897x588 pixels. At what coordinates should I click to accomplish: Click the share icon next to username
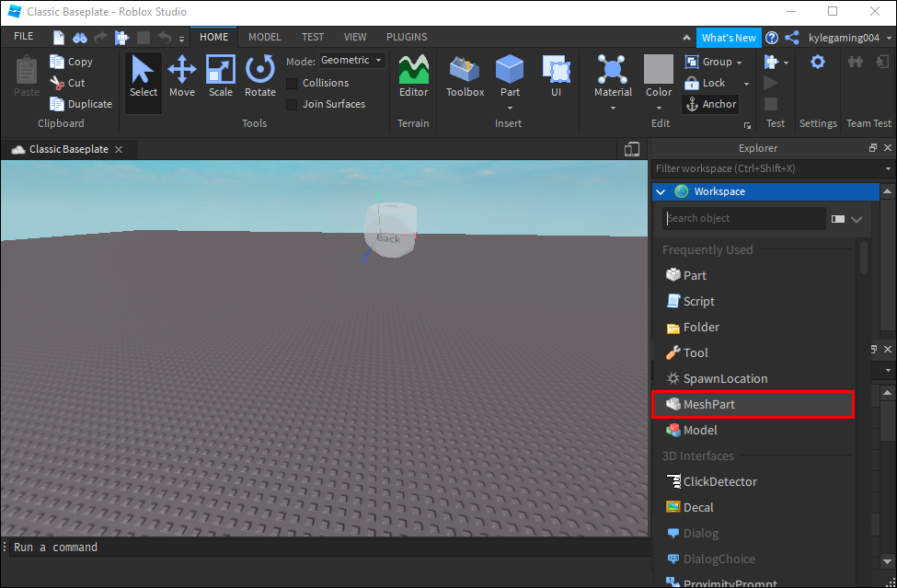click(x=792, y=38)
